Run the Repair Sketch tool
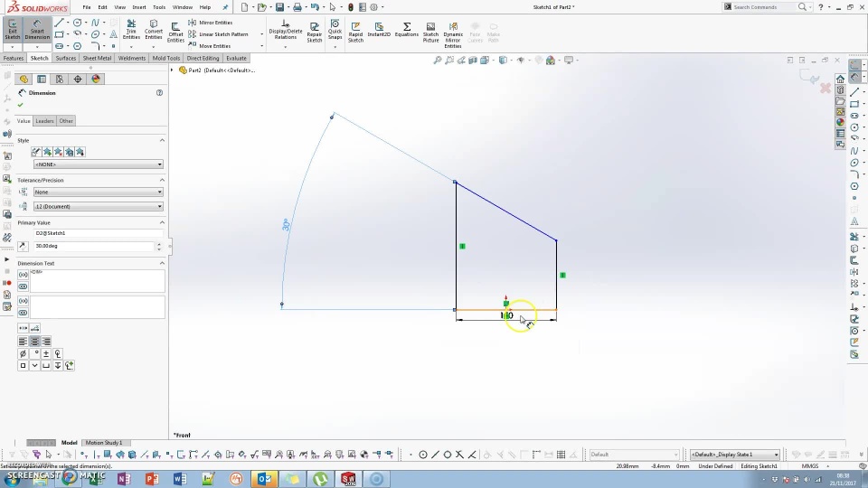This screenshot has height=488, width=868. (x=315, y=33)
